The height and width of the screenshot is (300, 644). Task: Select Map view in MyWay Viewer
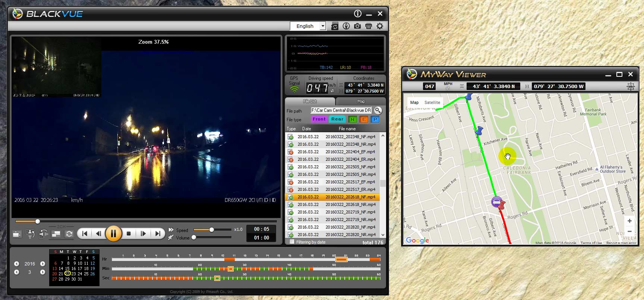[x=414, y=103]
